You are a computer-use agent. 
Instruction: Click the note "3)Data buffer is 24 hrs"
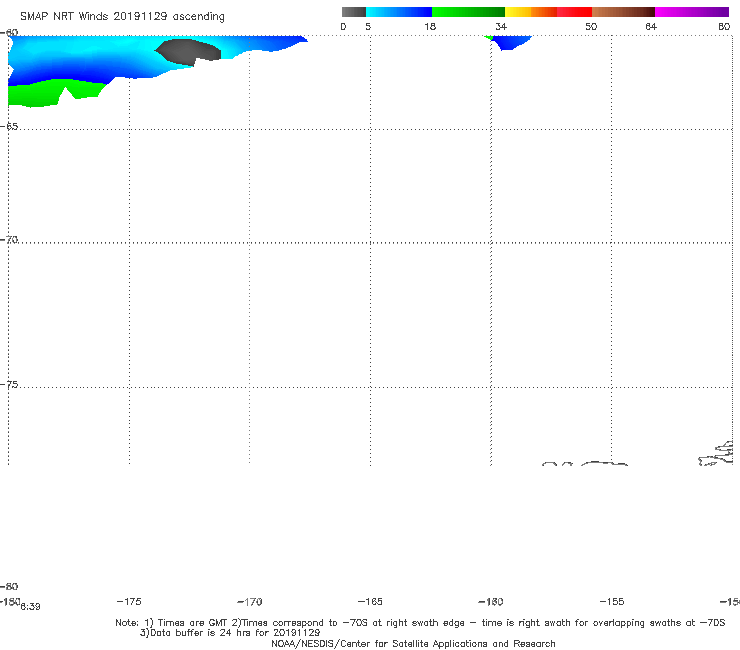(x=230, y=633)
